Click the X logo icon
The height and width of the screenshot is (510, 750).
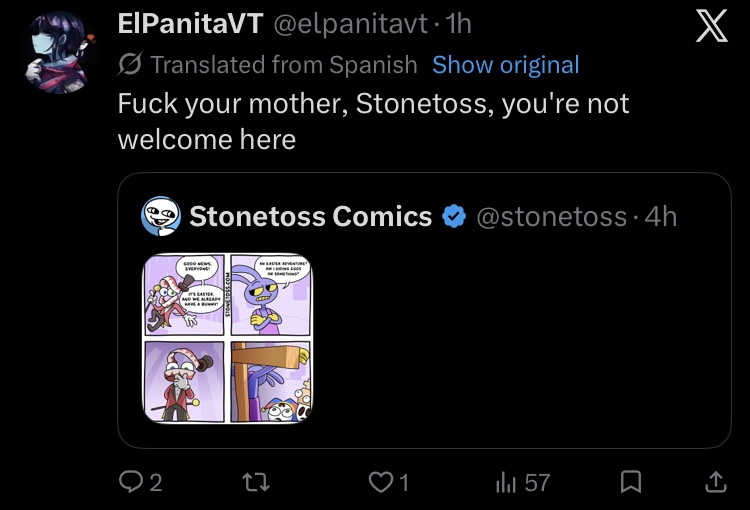click(x=711, y=26)
